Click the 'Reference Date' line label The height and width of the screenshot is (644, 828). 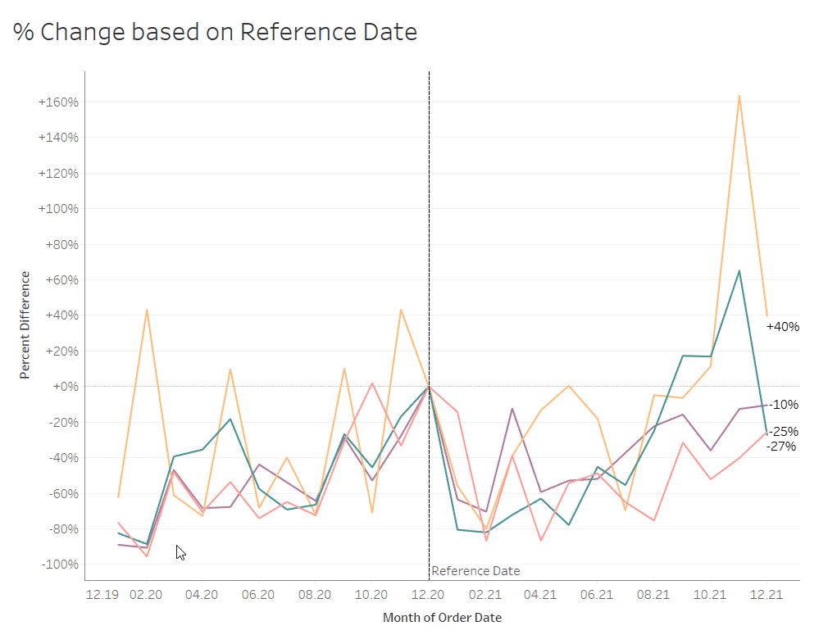click(475, 571)
